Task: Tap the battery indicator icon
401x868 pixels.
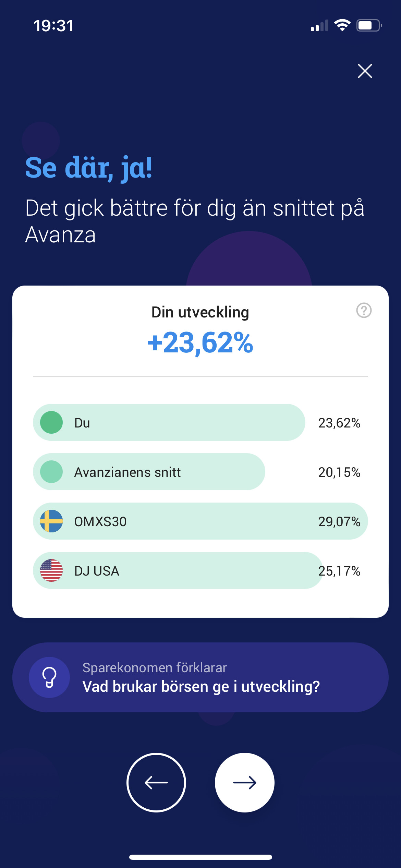Action: pos(369,25)
